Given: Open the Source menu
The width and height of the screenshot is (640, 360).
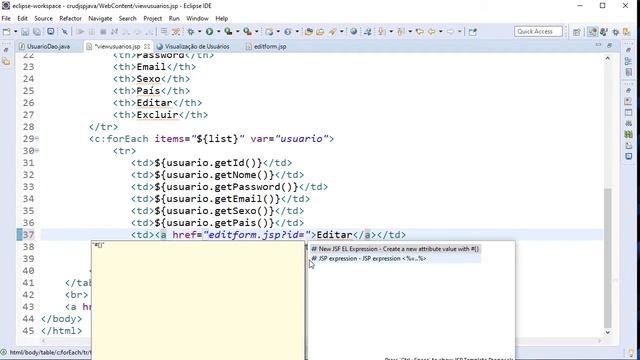Looking at the screenshot, I should point(43,18).
